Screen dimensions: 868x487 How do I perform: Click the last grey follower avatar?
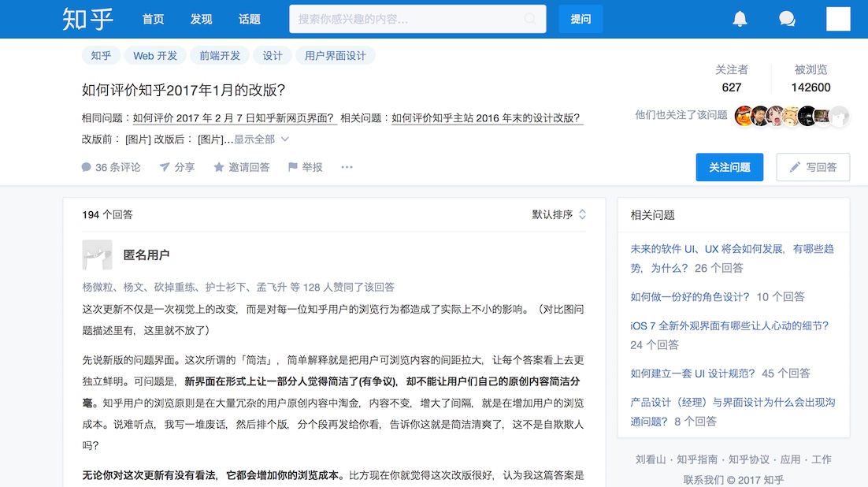coord(840,116)
